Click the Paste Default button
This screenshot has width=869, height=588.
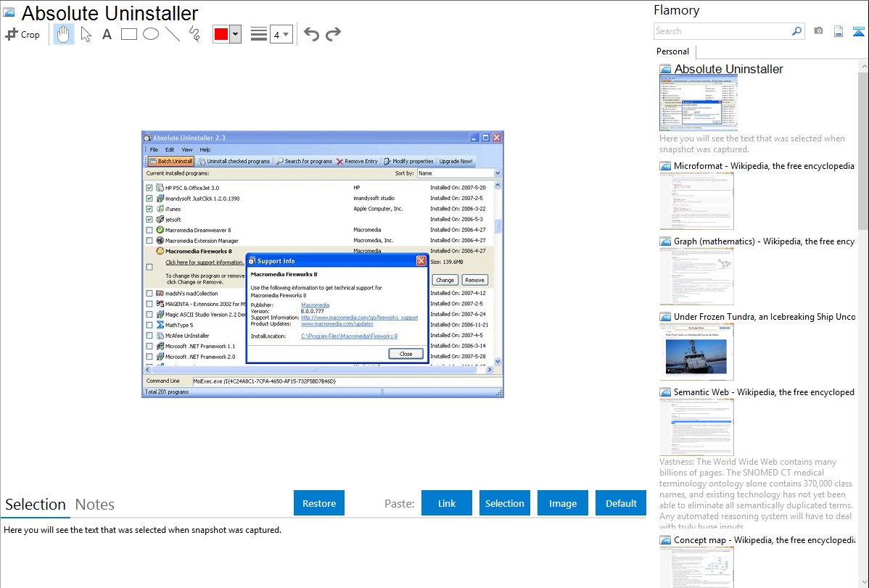[621, 503]
